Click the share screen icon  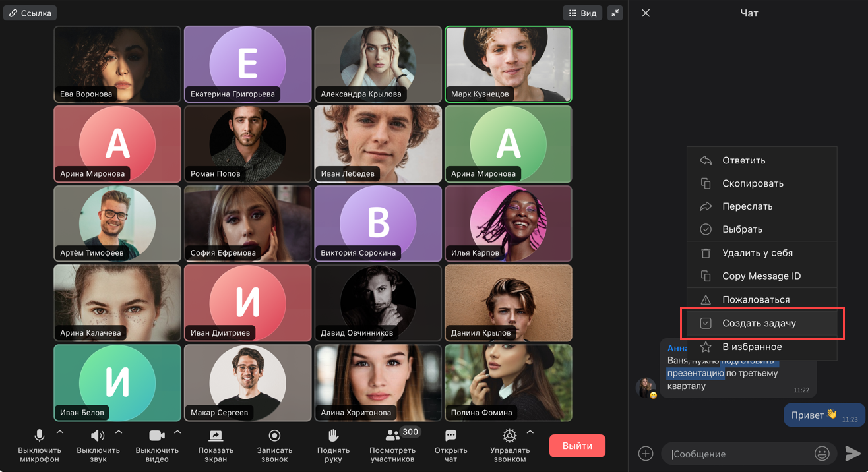pos(216,436)
